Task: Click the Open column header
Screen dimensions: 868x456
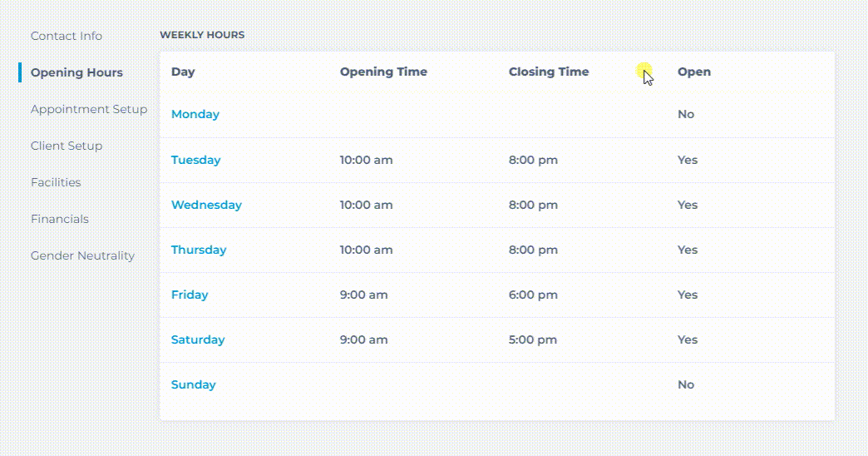Action: [x=694, y=72]
